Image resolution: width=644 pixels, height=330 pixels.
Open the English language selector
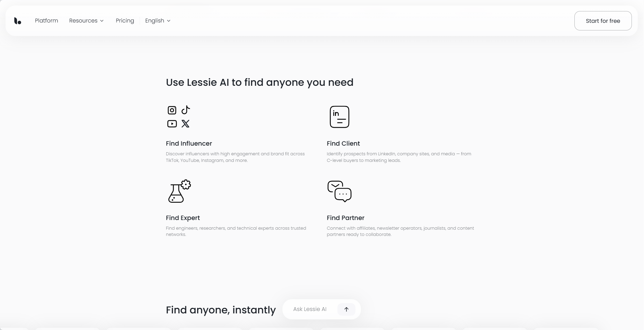click(x=158, y=21)
